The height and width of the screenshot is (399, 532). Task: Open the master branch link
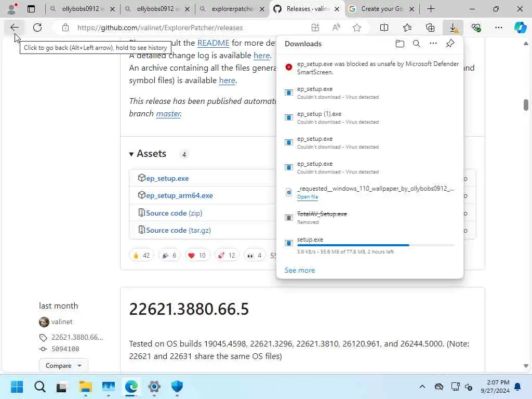(168, 113)
